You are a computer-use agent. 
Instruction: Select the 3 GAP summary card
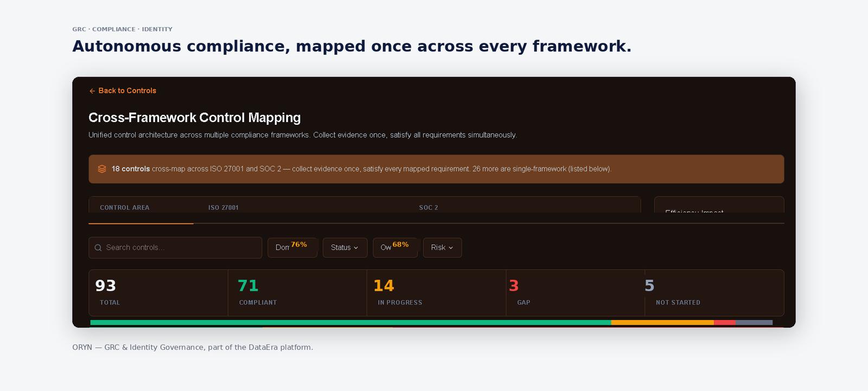(x=575, y=293)
